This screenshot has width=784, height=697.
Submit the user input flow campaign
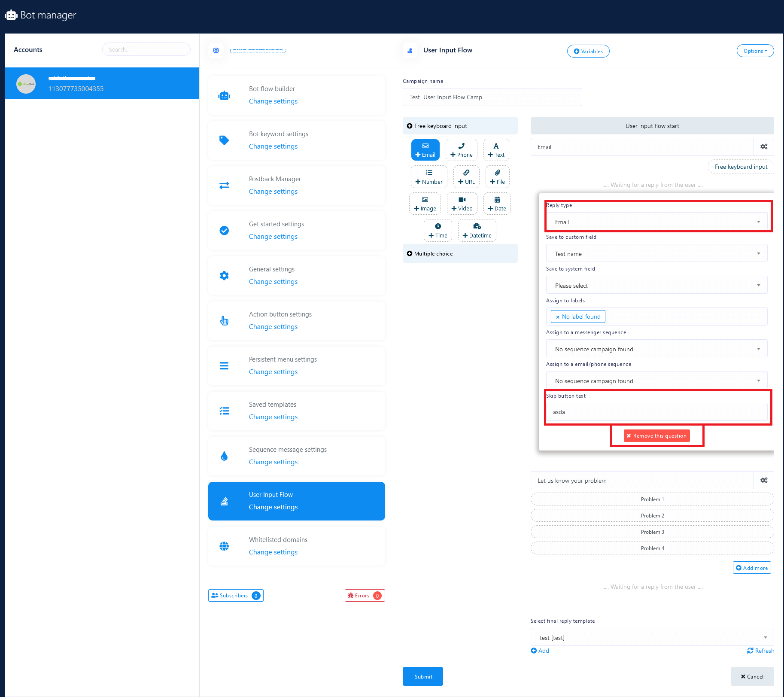[422, 676]
